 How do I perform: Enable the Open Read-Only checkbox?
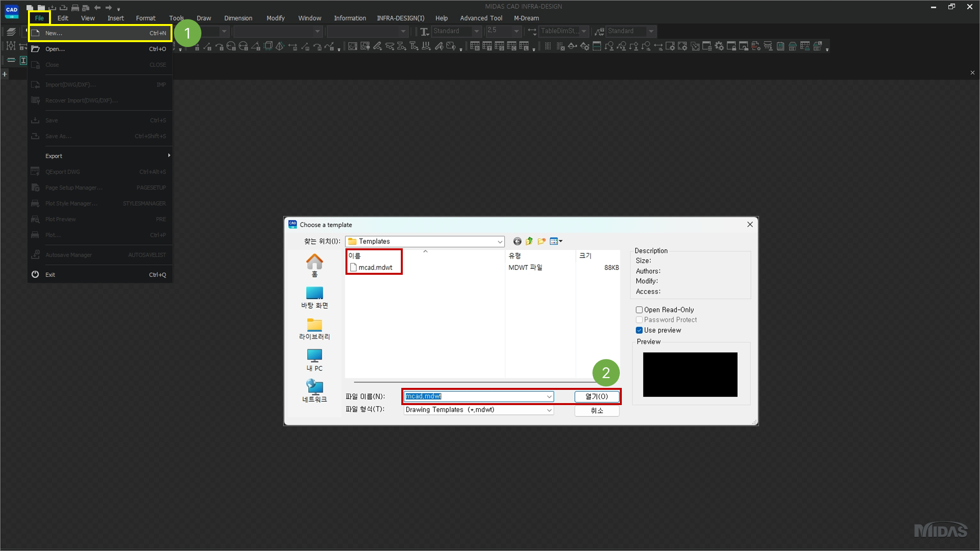coord(639,310)
